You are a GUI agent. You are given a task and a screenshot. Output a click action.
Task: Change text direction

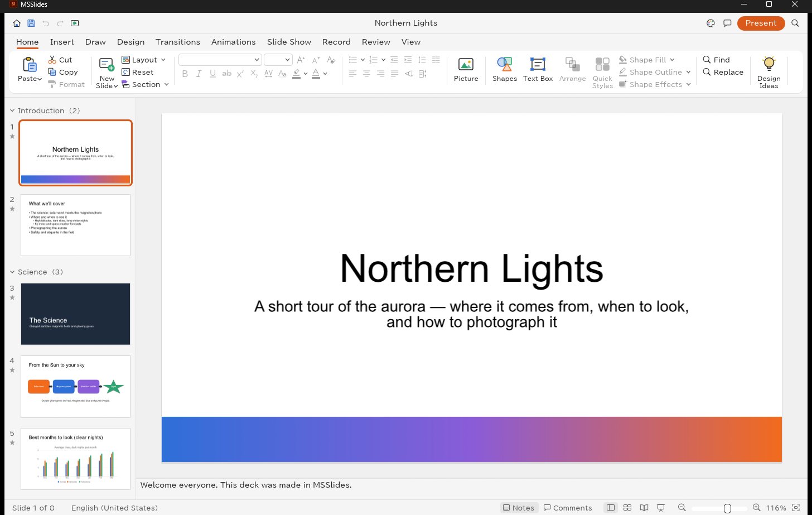point(408,74)
